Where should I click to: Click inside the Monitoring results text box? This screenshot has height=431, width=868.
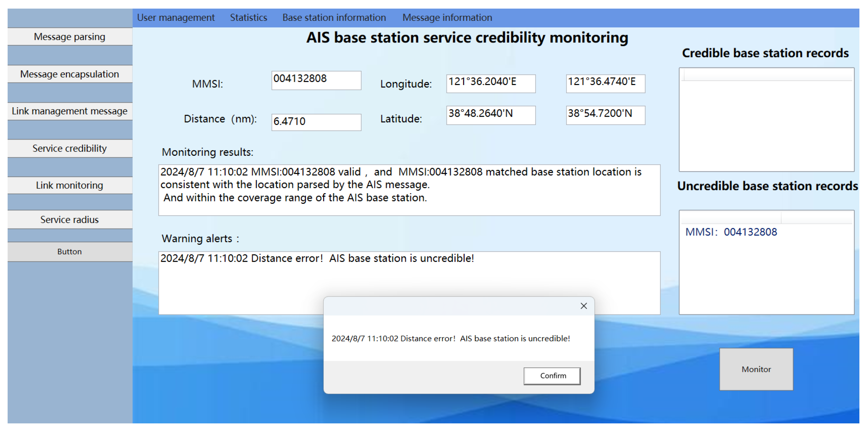coord(409,190)
